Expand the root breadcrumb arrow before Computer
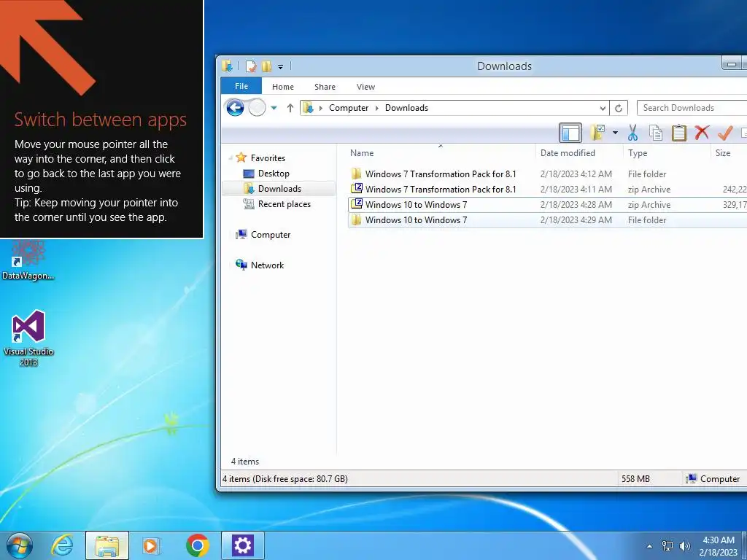 [x=321, y=108]
